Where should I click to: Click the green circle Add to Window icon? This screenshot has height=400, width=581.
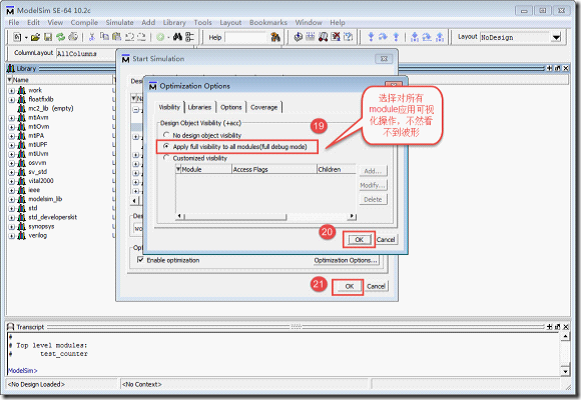(x=160, y=37)
